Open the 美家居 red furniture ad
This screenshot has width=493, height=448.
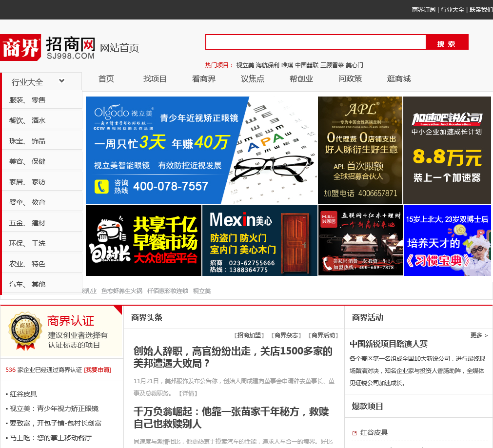tap(361, 240)
